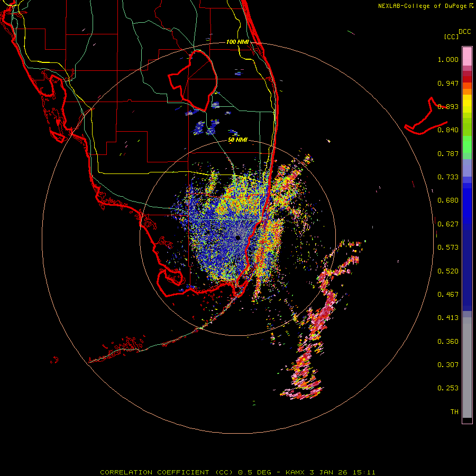
Task: Click the 0.360 scale value
Action: 448,342
